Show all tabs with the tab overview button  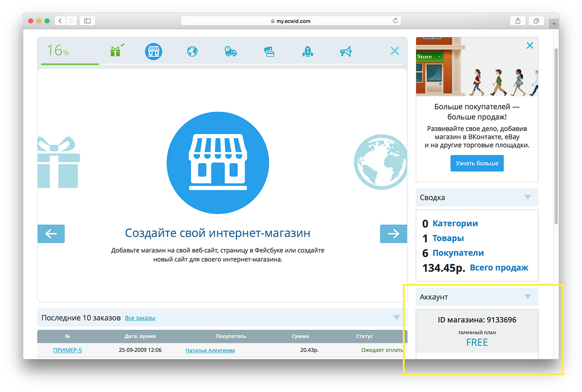coord(537,21)
